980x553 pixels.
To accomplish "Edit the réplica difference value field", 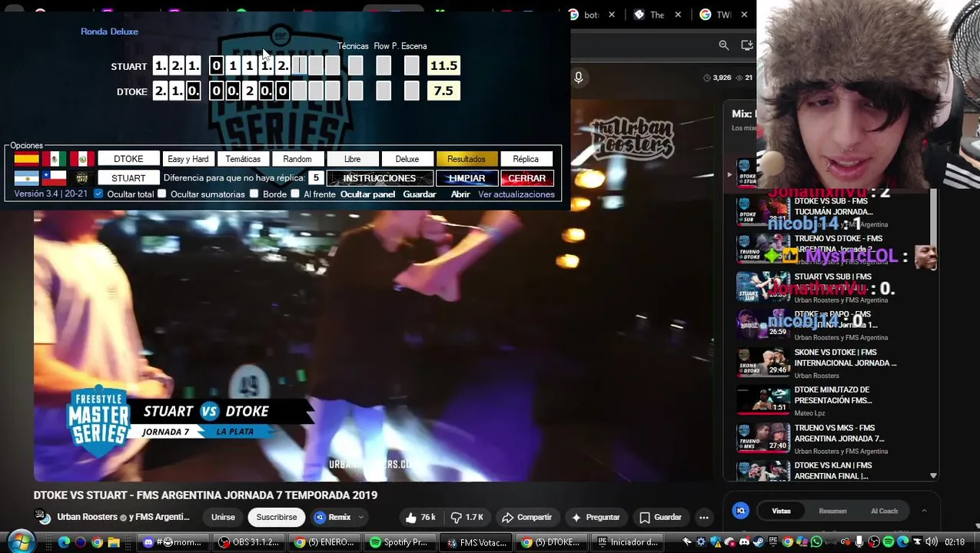I will click(315, 178).
